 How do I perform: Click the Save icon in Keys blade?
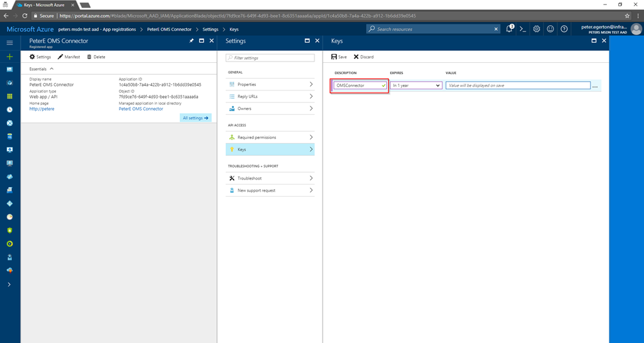334,57
